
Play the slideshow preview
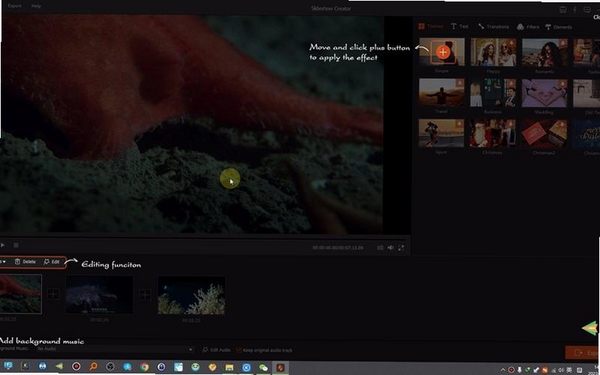[3, 245]
